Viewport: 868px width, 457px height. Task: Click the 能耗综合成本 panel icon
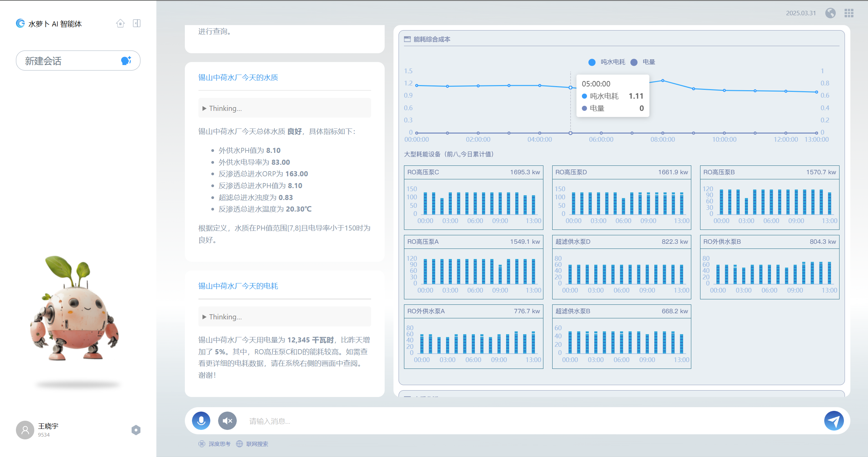point(407,39)
